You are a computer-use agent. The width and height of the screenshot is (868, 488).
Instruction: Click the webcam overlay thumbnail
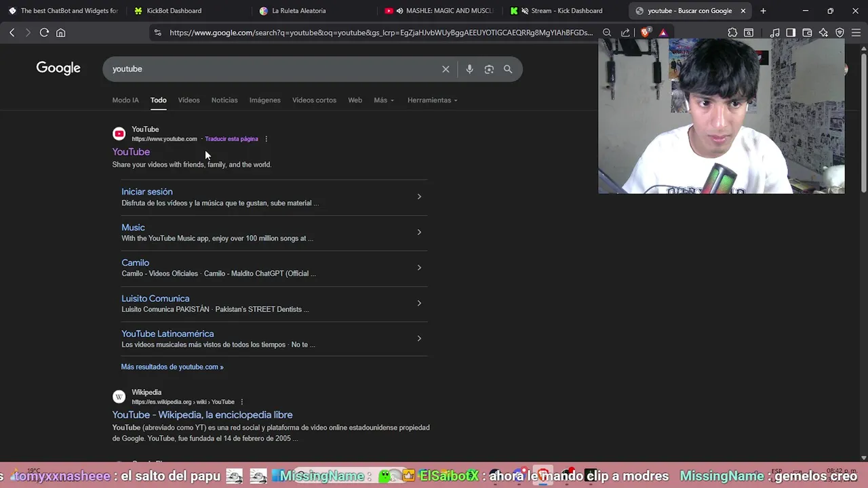pyautogui.click(x=722, y=116)
